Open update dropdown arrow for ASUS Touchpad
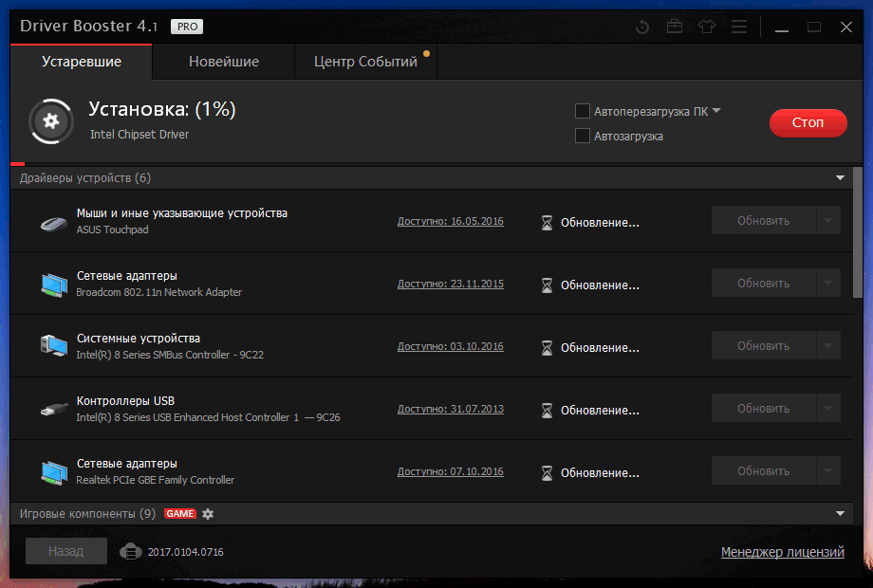 828,220
